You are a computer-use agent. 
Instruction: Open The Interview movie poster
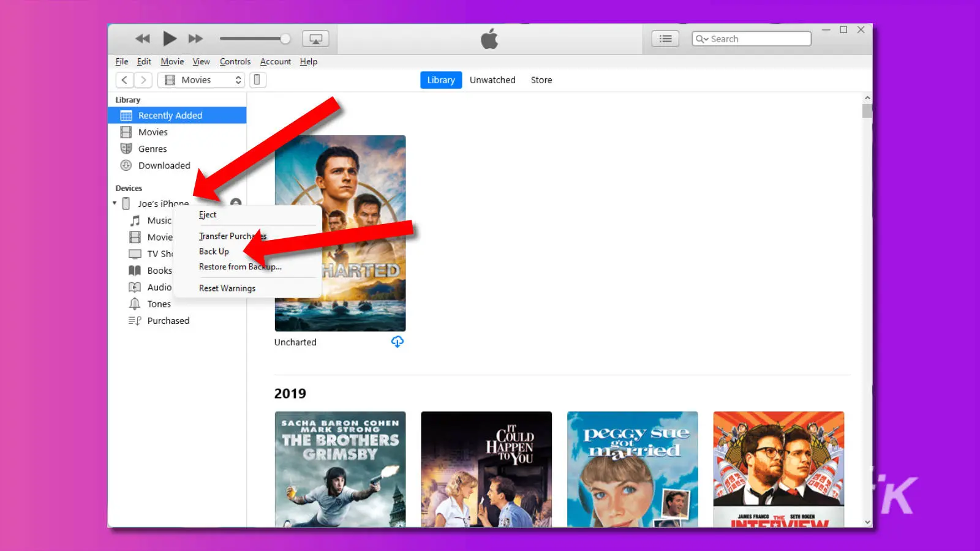(x=778, y=469)
